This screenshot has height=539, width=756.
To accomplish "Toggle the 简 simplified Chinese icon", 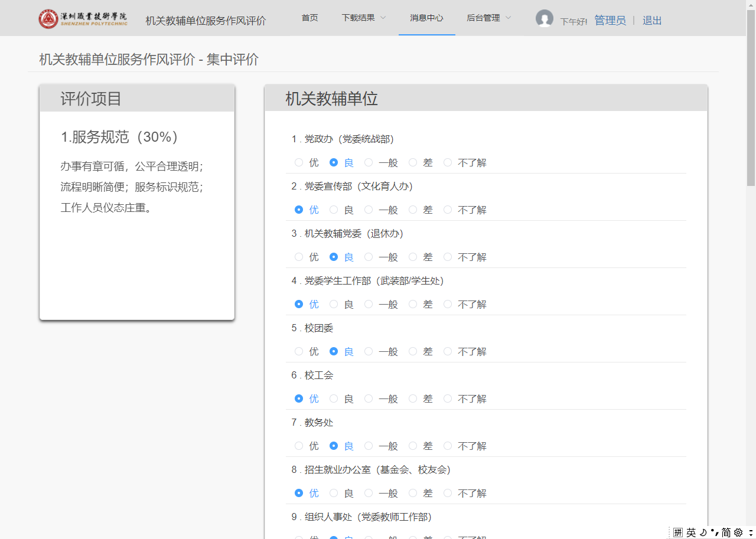I will [x=726, y=532].
